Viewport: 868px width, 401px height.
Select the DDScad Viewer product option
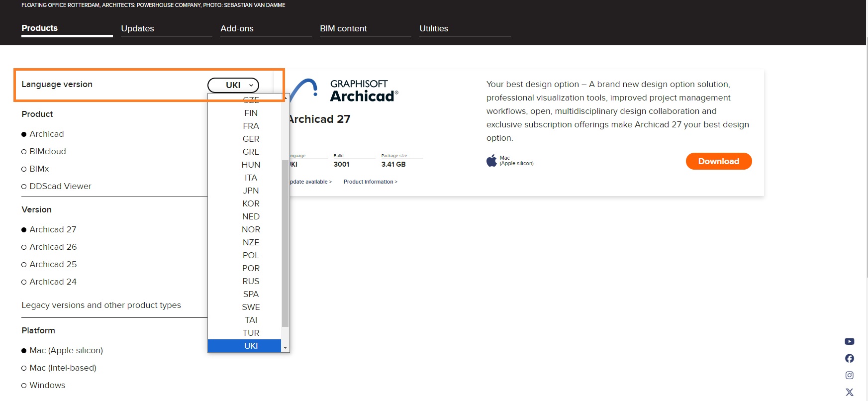point(57,186)
